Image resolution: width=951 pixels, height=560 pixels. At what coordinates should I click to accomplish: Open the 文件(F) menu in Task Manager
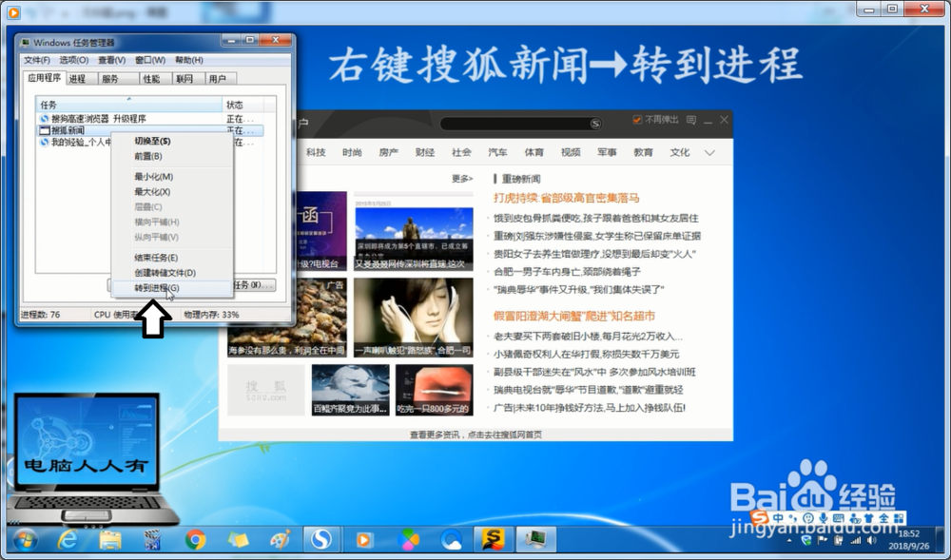(36, 60)
